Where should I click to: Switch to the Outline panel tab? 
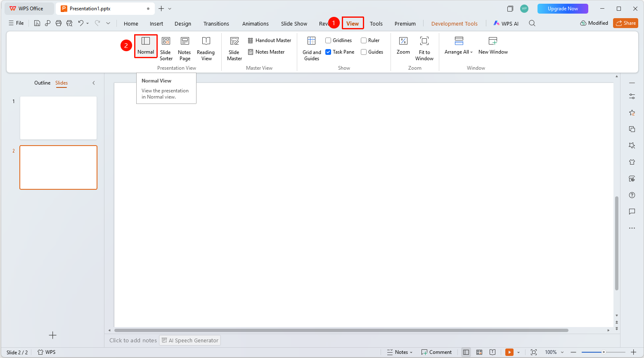tap(42, 83)
